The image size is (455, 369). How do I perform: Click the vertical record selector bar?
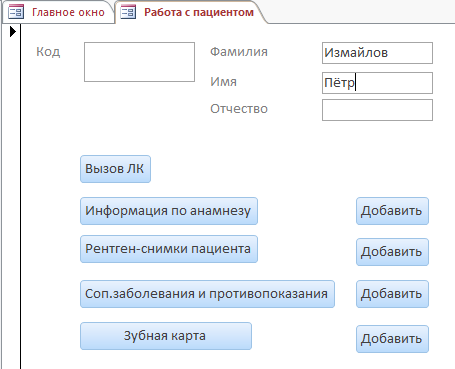click(x=12, y=197)
